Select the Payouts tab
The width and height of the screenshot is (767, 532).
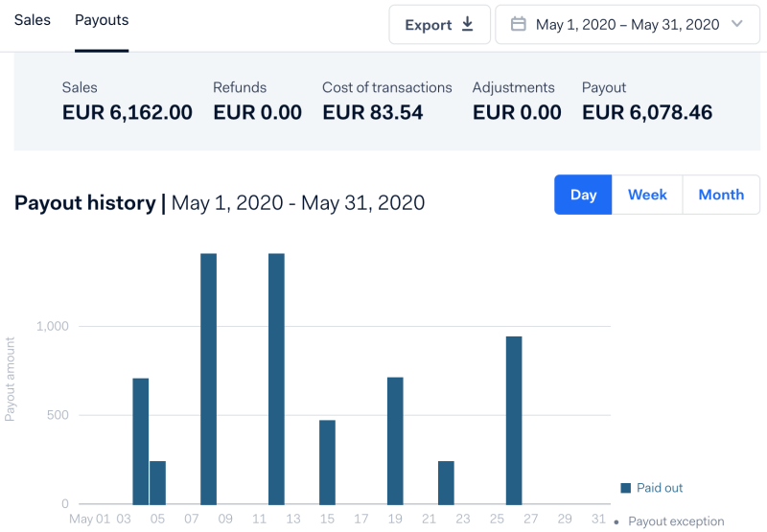pyautogui.click(x=102, y=20)
